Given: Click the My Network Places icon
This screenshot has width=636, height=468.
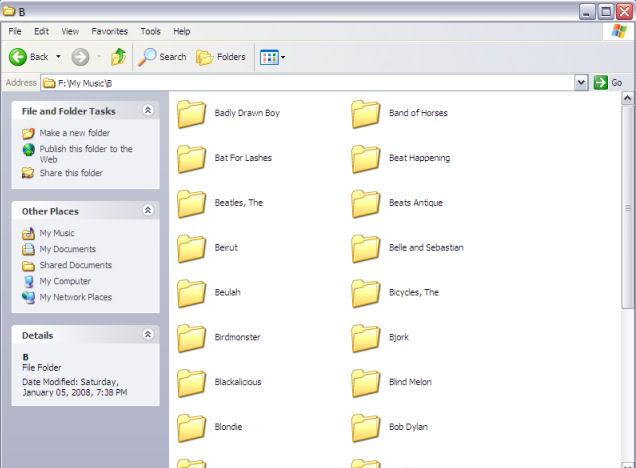Looking at the screenshot, I should click(x=28, y=297).
